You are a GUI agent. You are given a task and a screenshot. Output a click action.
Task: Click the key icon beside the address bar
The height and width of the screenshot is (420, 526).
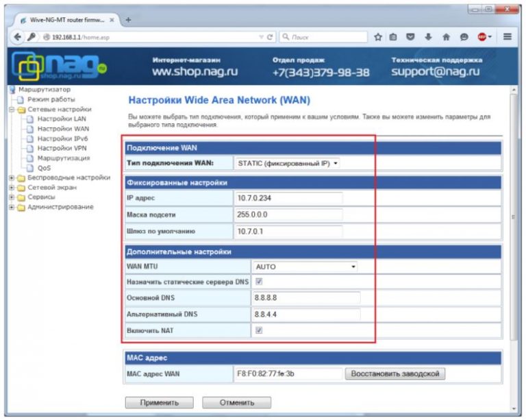coord(32,37)
